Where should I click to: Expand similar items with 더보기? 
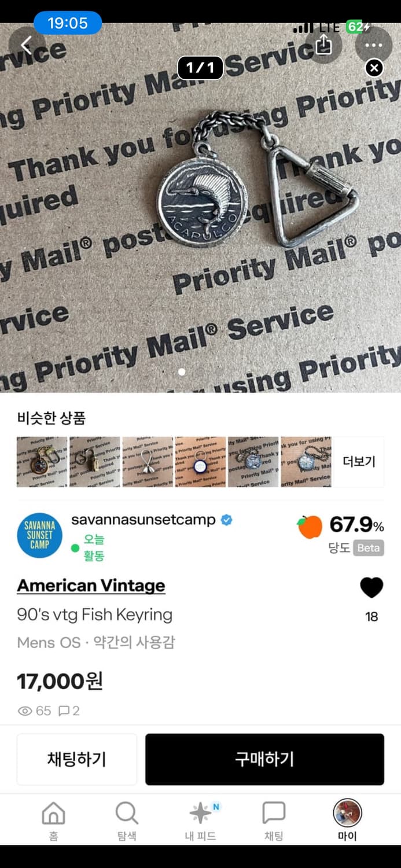(x=359, y=461)
